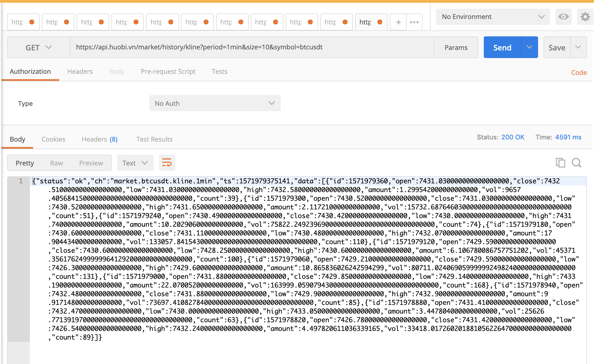Screen dimensions: 594x364
Task: Open the Send split-button arrow
Action: click(x=529, y=47)
